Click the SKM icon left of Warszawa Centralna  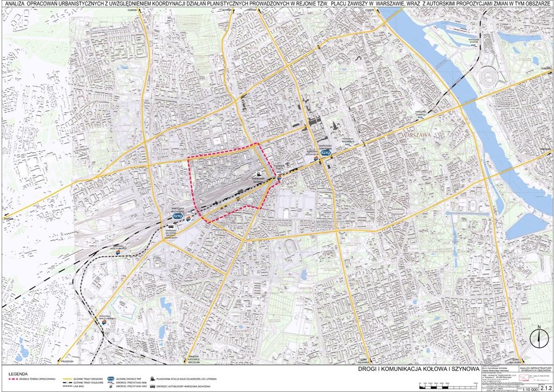pos(316,158)
